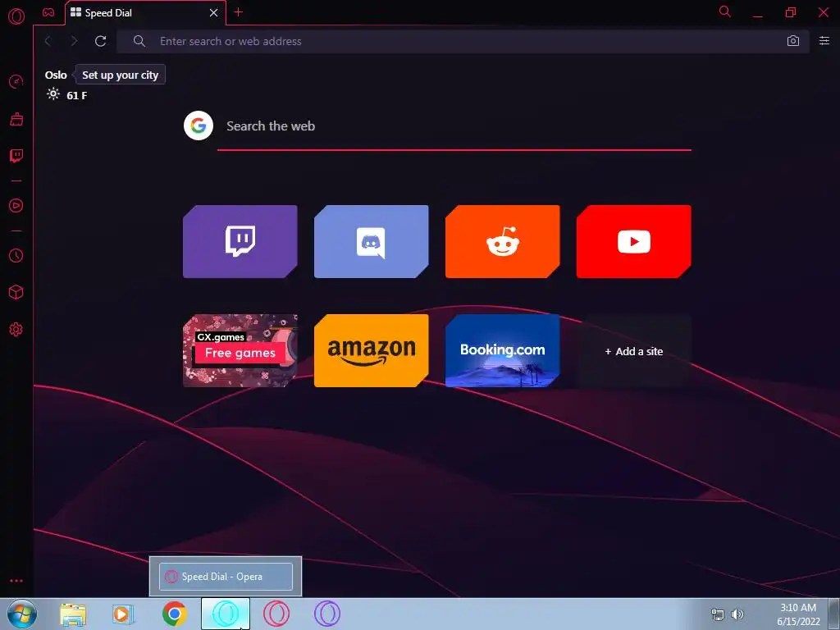Select the Speed Dial tab
The width and height of the screenshot is (840, 630).
144,13
